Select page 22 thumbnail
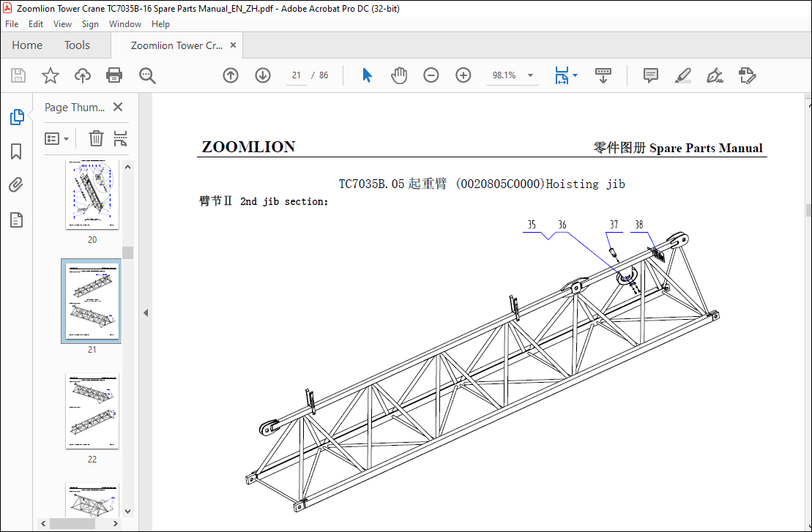Viewport: 812px width, 532px height. [x=92, y=411]
